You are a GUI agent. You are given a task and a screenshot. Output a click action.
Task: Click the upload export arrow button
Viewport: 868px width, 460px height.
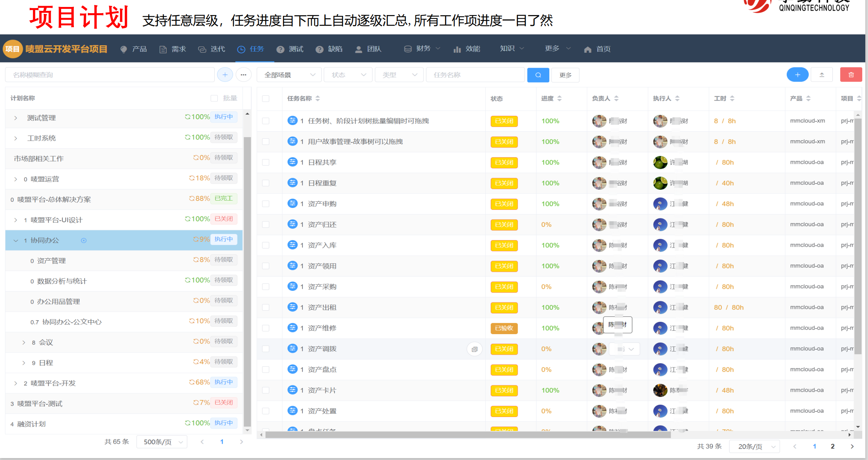(822, 75)
